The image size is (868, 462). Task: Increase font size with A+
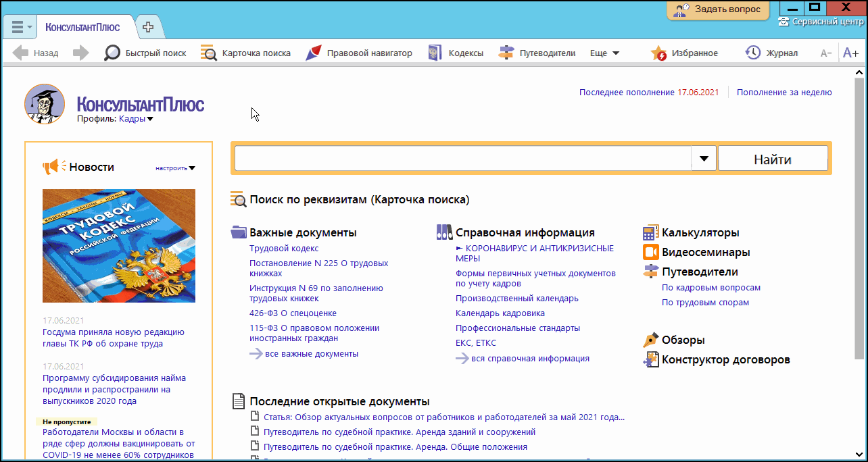tap(850, 53)
